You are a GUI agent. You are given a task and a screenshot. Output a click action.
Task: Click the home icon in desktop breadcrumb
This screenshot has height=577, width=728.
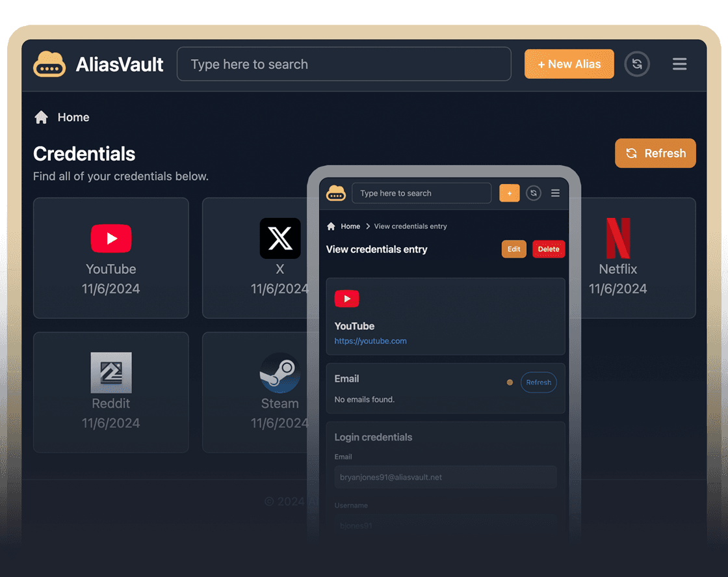tap(42, 117)
